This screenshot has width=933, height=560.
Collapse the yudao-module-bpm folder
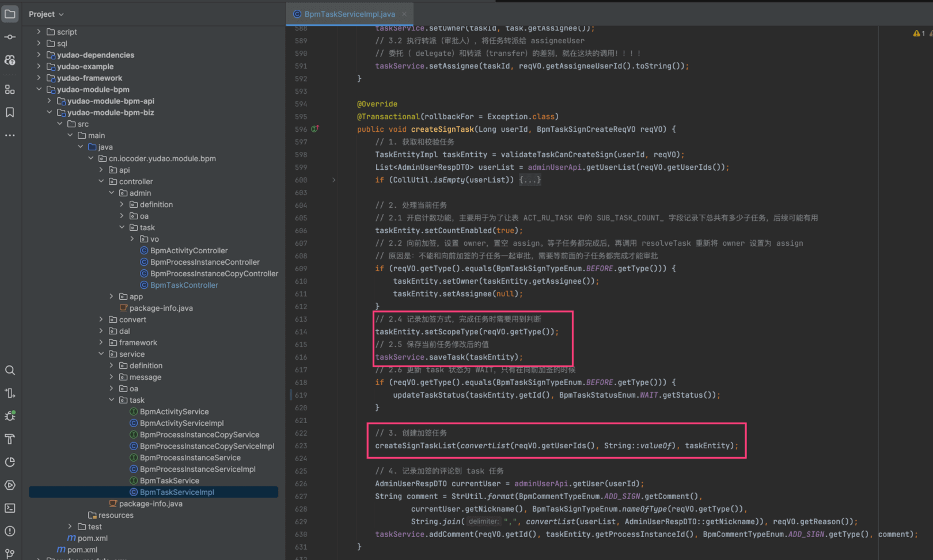pyautogui.click(x=39, y=89)
